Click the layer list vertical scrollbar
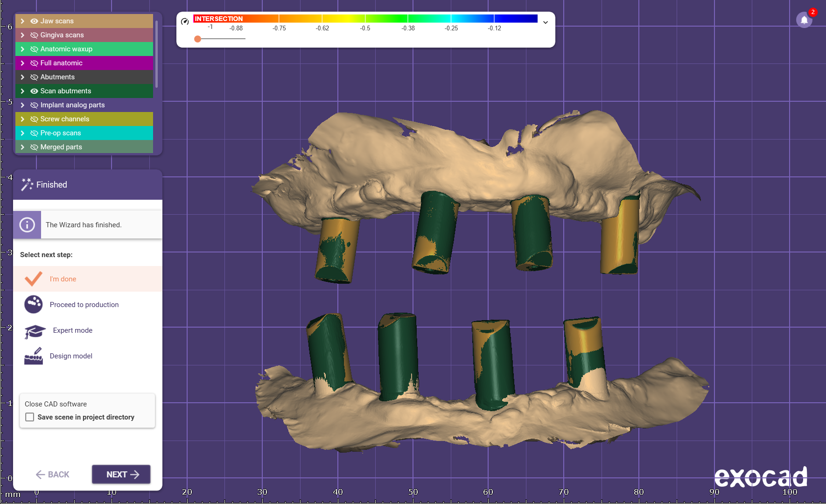Image resolution: width=826 pixels, height=504 pixels. [157, 54]
